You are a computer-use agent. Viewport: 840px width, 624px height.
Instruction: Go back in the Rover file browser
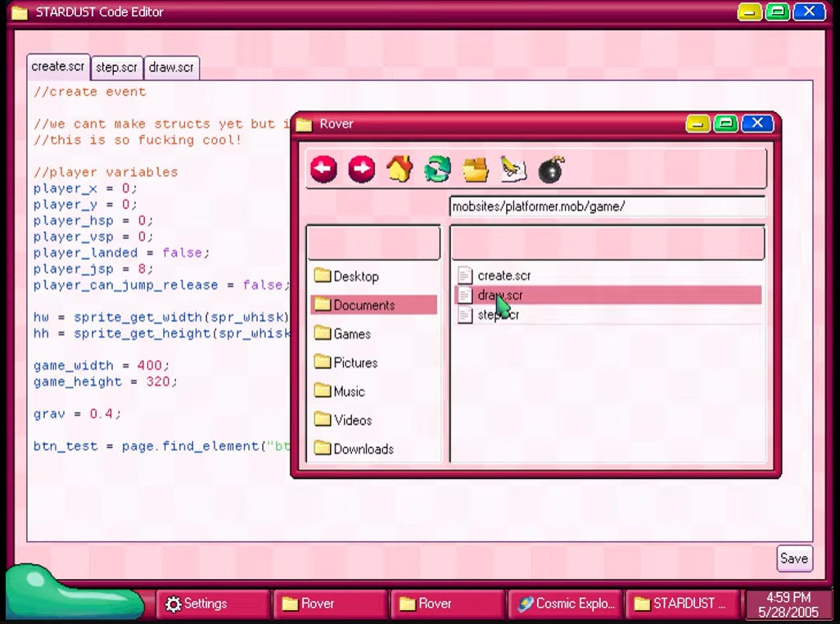tap(323, 170)
